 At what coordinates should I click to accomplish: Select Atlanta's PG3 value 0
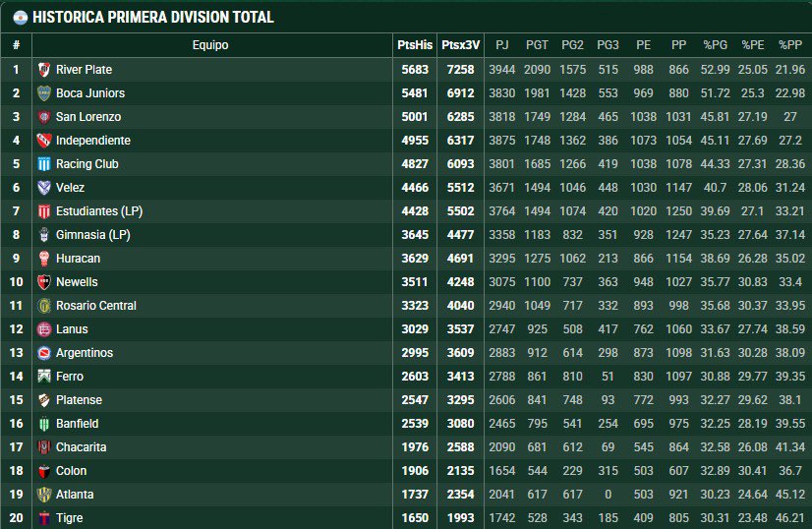tap(608, 495)
